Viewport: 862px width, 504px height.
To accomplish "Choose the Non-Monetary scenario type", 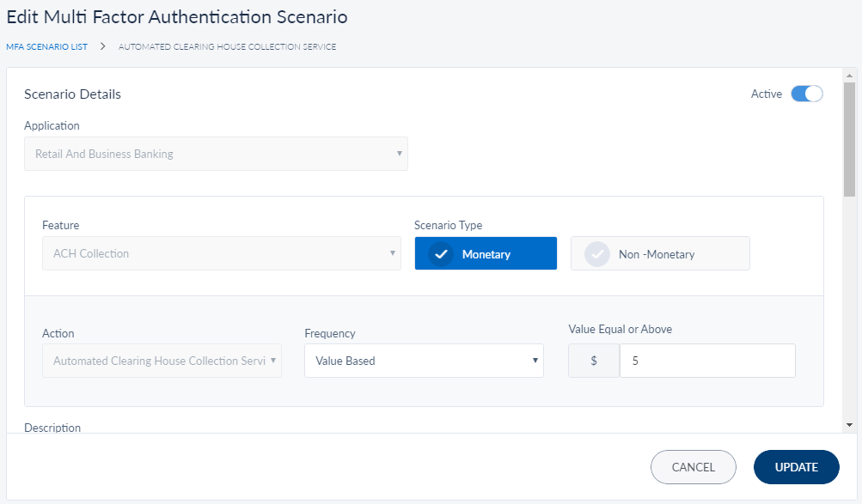I will click(660, 254).
